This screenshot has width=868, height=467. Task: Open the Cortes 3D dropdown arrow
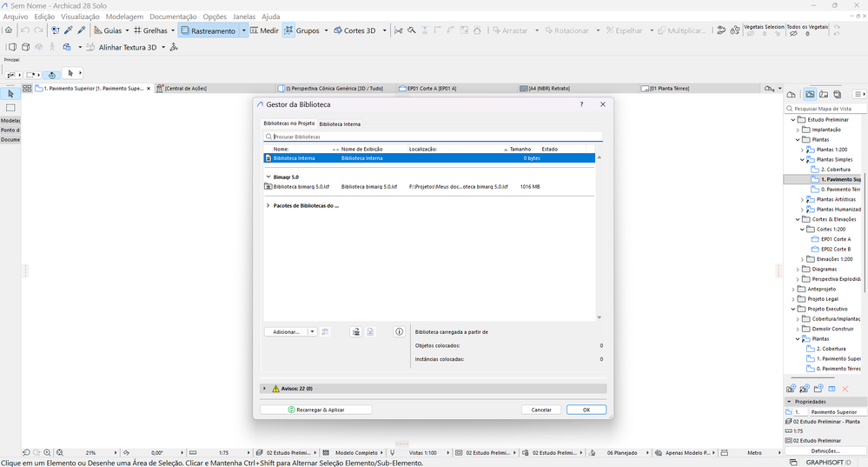pyautogui.click(x=384, y=30)
